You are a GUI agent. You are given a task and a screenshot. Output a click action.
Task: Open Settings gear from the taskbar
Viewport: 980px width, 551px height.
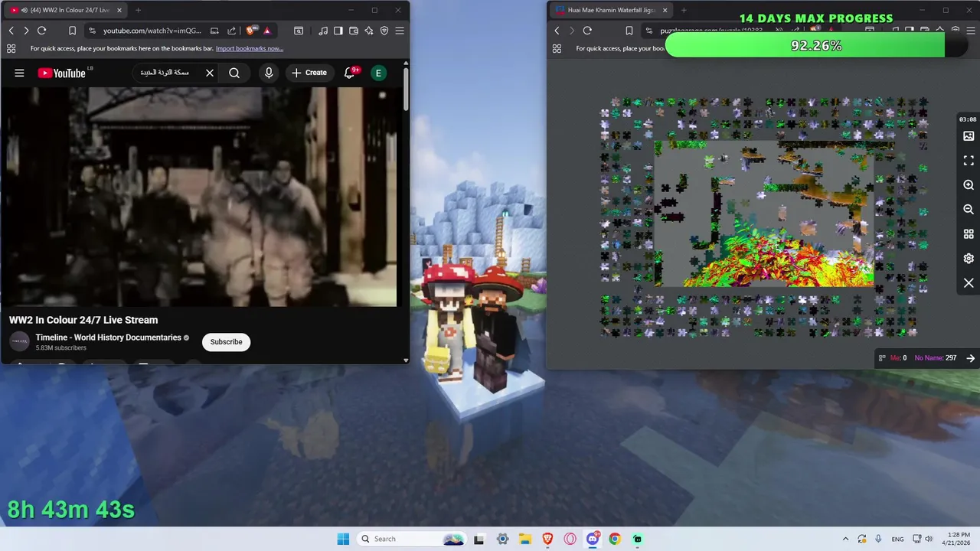pos(502,539)
